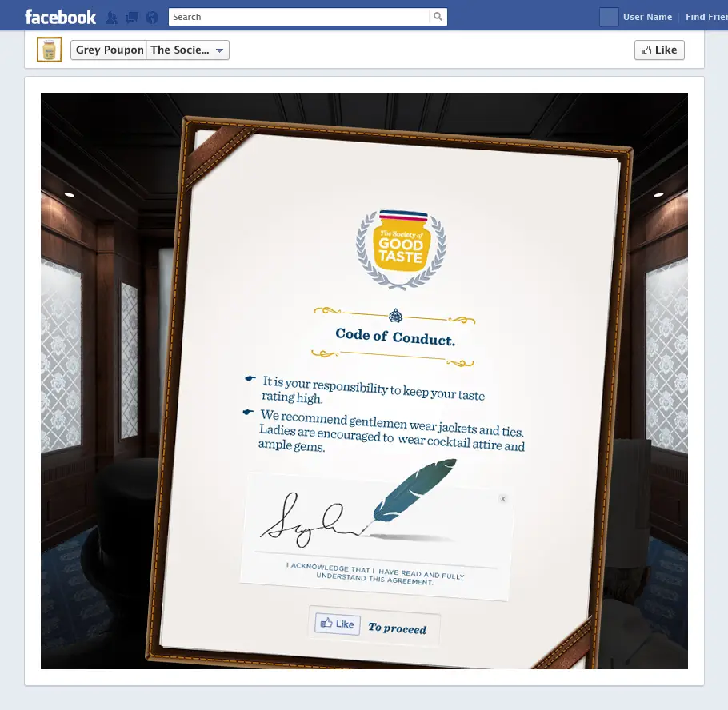Go to the Find Friends link
Image resolution: width=728 pixels, height=710 pixels.
tap(706, 17)
